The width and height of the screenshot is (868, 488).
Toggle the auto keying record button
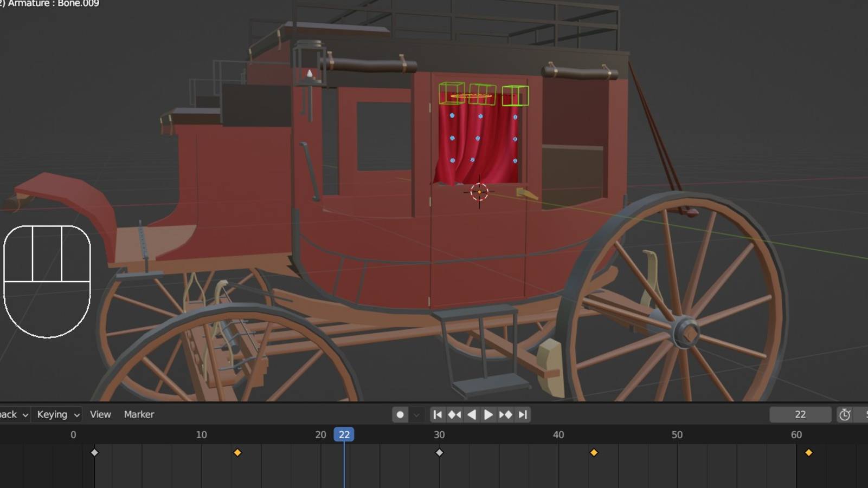click(400, 414)
